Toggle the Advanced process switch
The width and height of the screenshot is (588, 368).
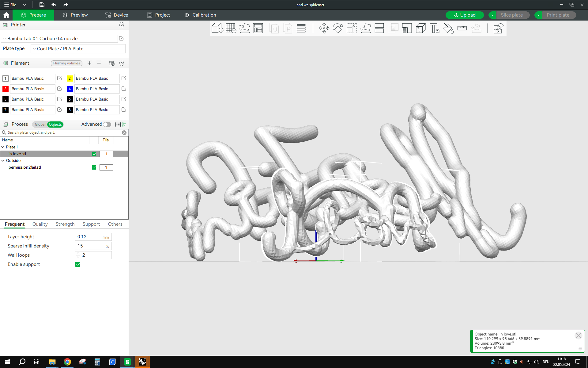coord(107,124)
